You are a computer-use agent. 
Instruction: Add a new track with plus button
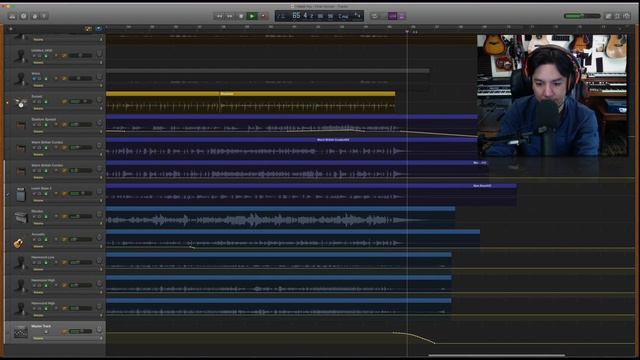(11, 29)
